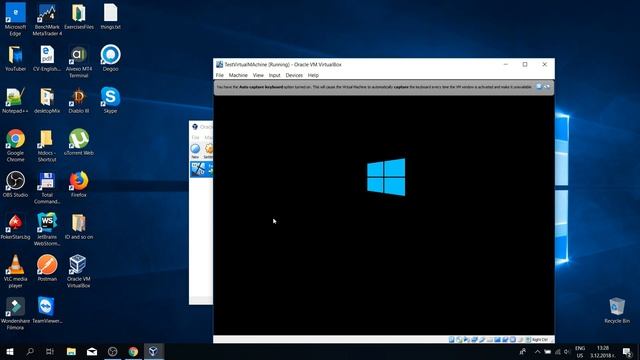The width and height of the screenshot is (640, 360).
Task: Click the VirtualBox Manager title bar icon
Action: point(195,127)
